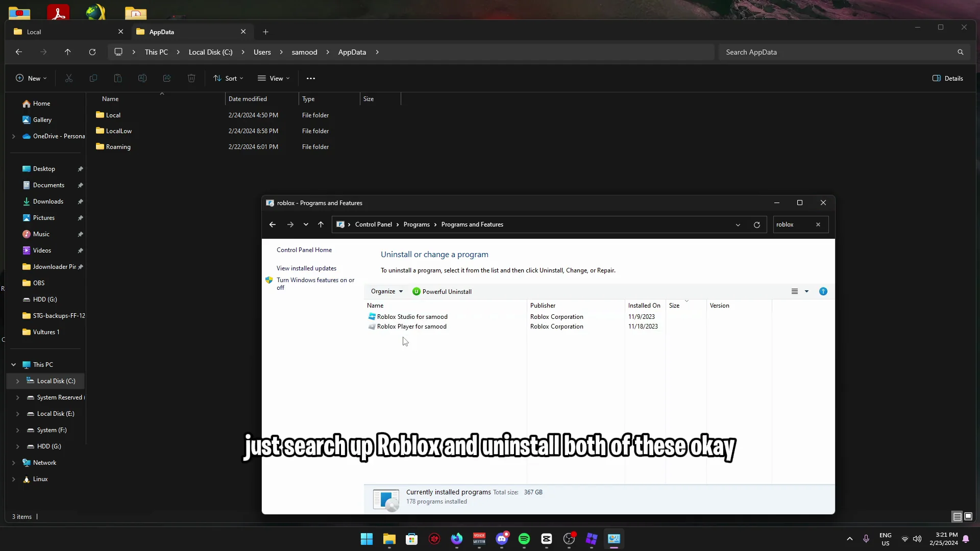
Task: Open Discord from the taskbar
Action: pos(502,539)
